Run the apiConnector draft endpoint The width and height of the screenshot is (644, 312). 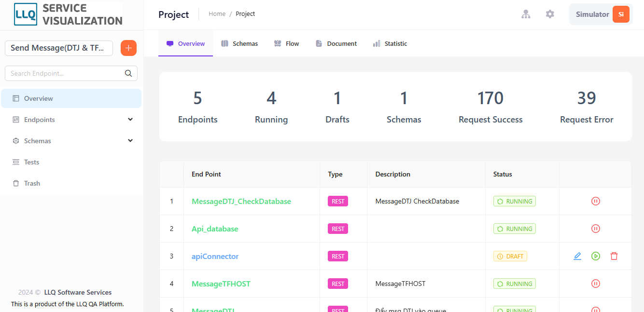[596, 256]
